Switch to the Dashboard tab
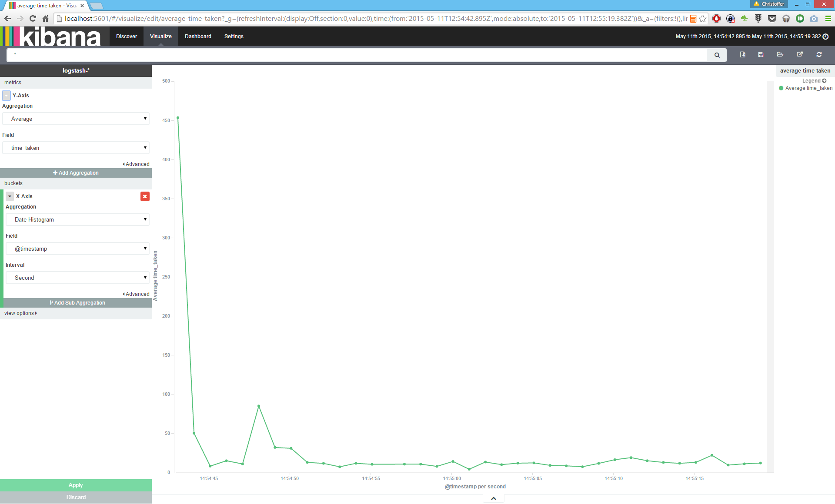Screen dimensions: 835x504 pyautogui.click(x=198, y=36)
